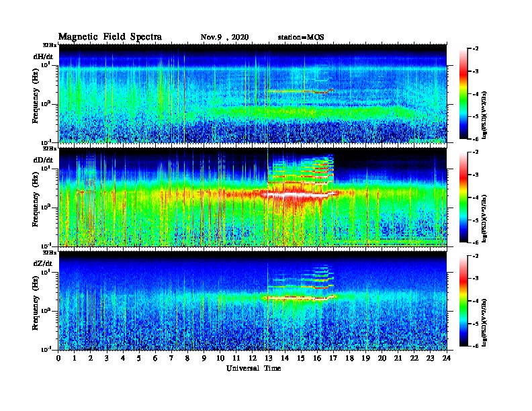Click hour tick label 22 on time axis

[x=414, y=358]
